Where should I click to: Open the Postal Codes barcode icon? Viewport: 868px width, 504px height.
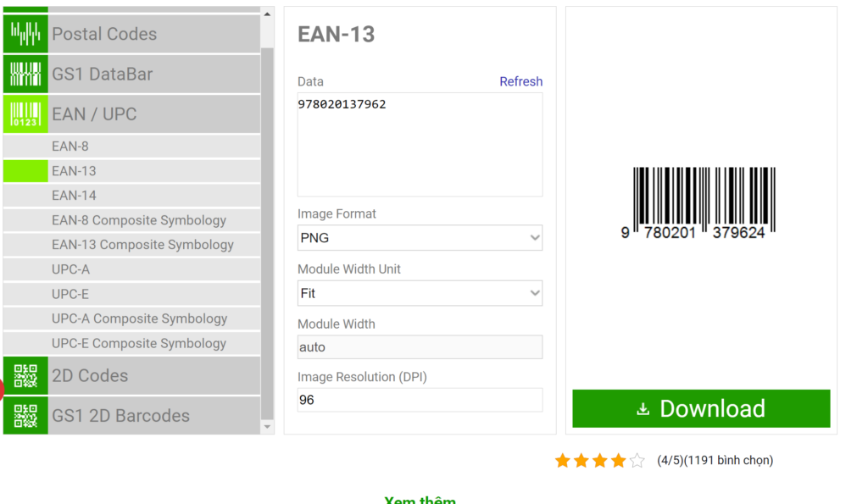pyautogui.click(x=25, y=34)
